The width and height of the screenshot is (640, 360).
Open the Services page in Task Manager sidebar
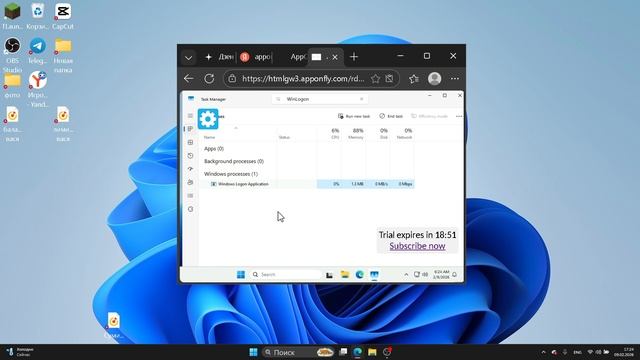tap(190, 209)
